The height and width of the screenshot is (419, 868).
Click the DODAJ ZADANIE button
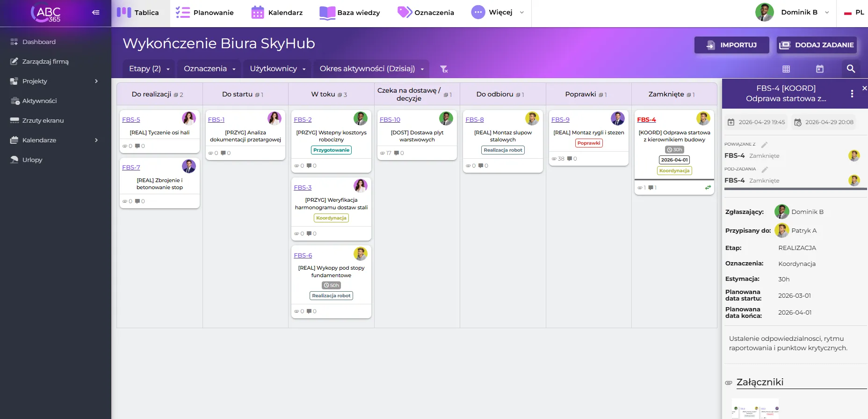(x=817, y=45)
